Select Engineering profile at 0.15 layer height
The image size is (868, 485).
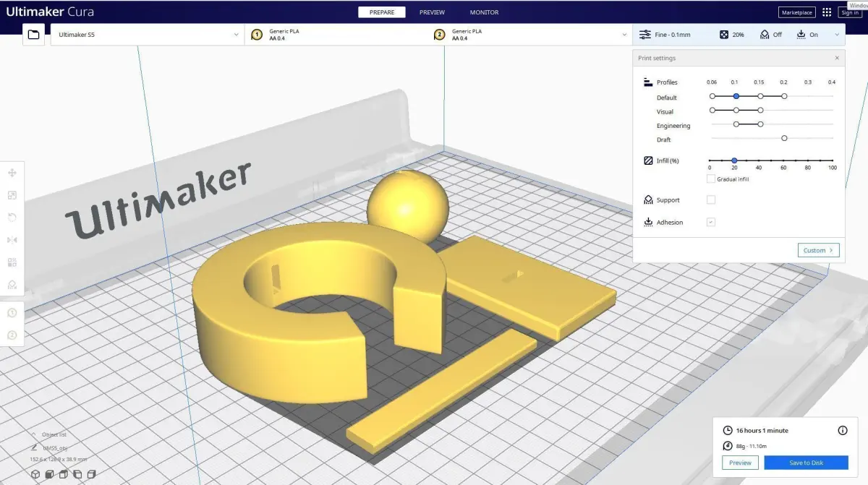pos(760,124)
